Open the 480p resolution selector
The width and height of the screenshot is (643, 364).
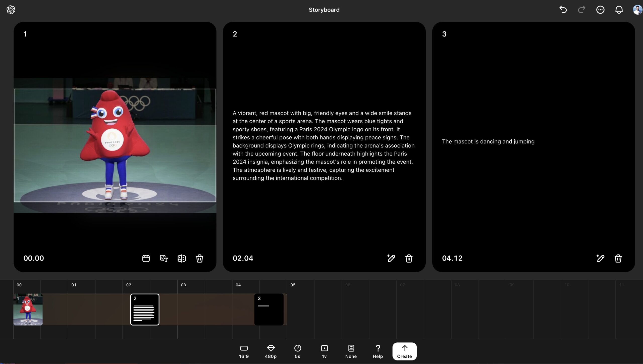pyautogui.click(x=271, y=351)
